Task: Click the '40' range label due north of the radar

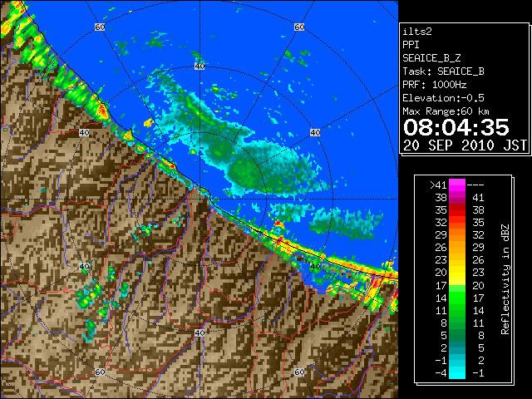Action: pos(199,66)
